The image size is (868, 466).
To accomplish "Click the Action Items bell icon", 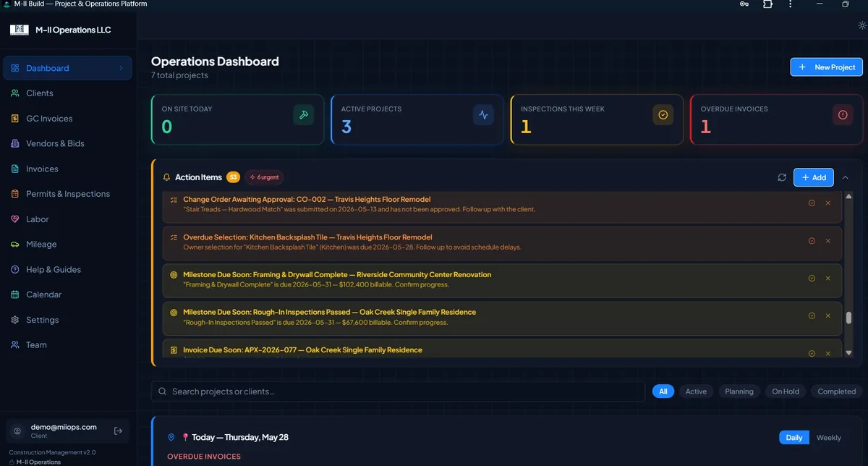I will tap(166, 177).
